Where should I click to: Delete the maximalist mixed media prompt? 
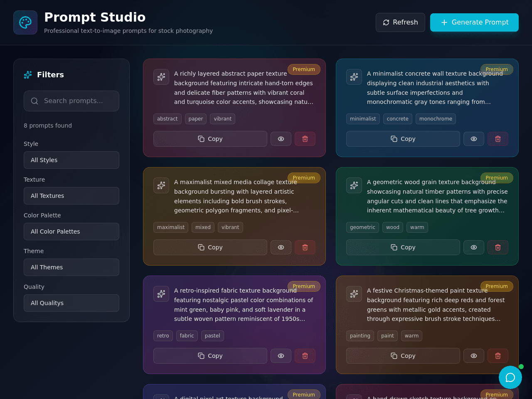[305, 247]
